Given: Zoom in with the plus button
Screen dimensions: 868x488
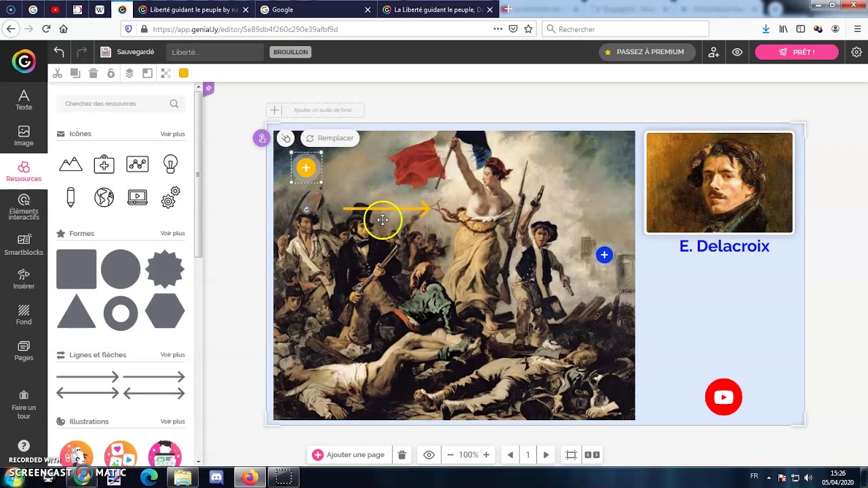Looking at the screenshot, I should click(x=486, y=455).
